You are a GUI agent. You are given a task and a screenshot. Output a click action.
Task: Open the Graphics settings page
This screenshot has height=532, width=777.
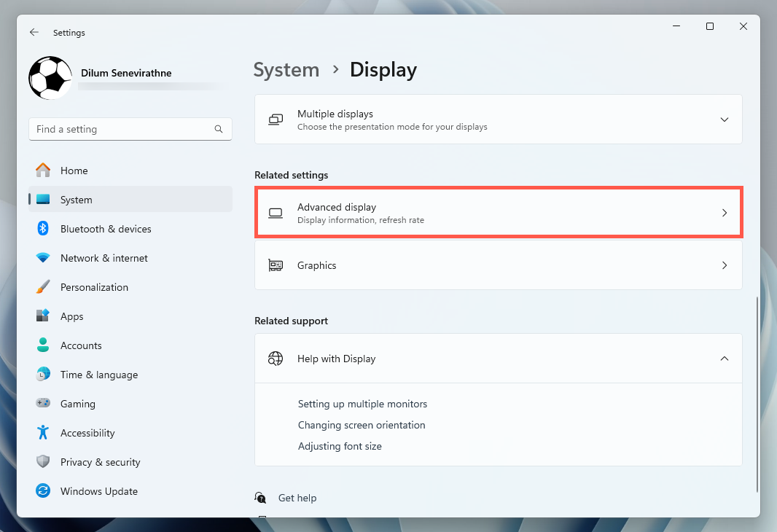498,265
